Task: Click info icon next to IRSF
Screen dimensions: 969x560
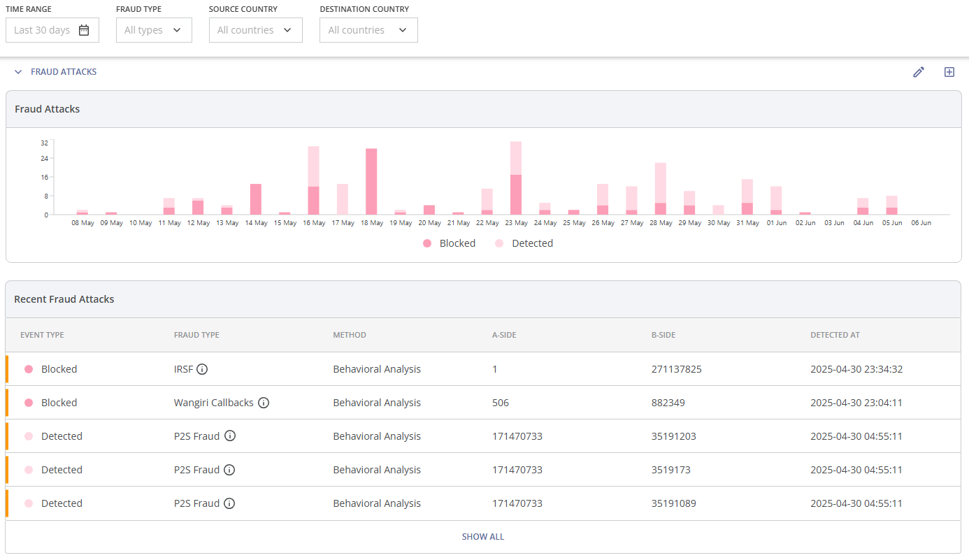Action: pos(202,369)
